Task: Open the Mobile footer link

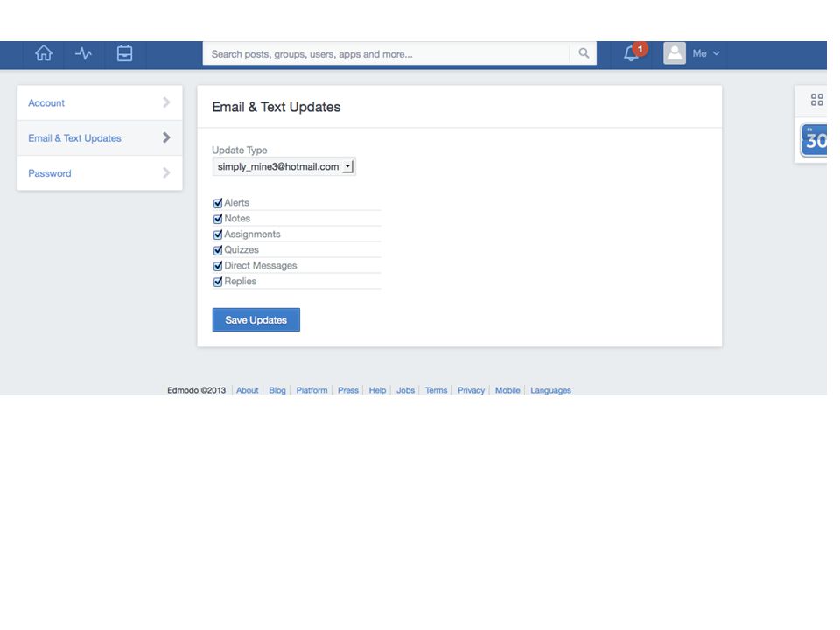Action: [x=507, y=390]
